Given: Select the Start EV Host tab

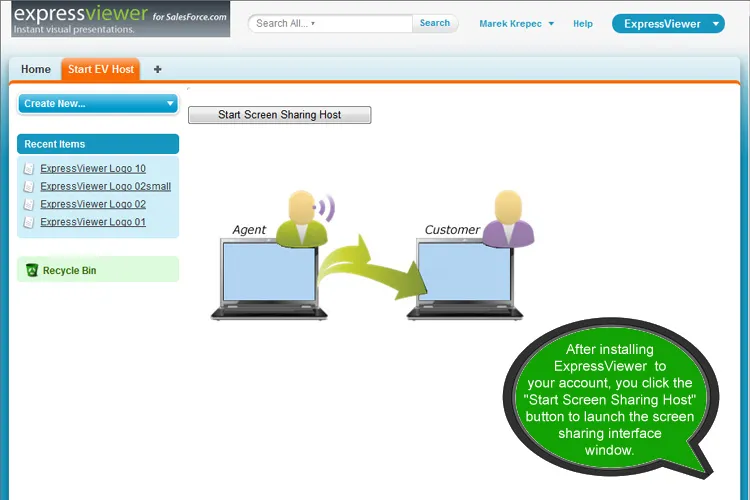Looking at the screenshot, I should (100, 69).
